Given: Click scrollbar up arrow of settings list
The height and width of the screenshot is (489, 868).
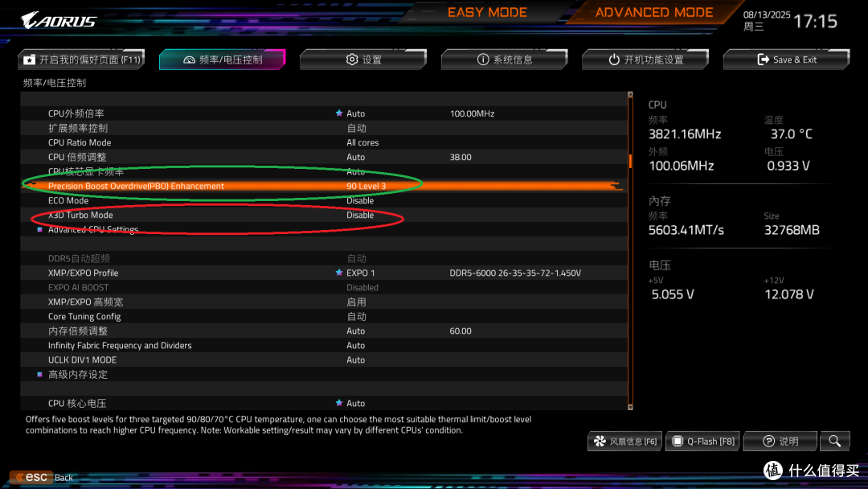Looking at the screenshot, I should pyautogui.click(x=630, y=95).
